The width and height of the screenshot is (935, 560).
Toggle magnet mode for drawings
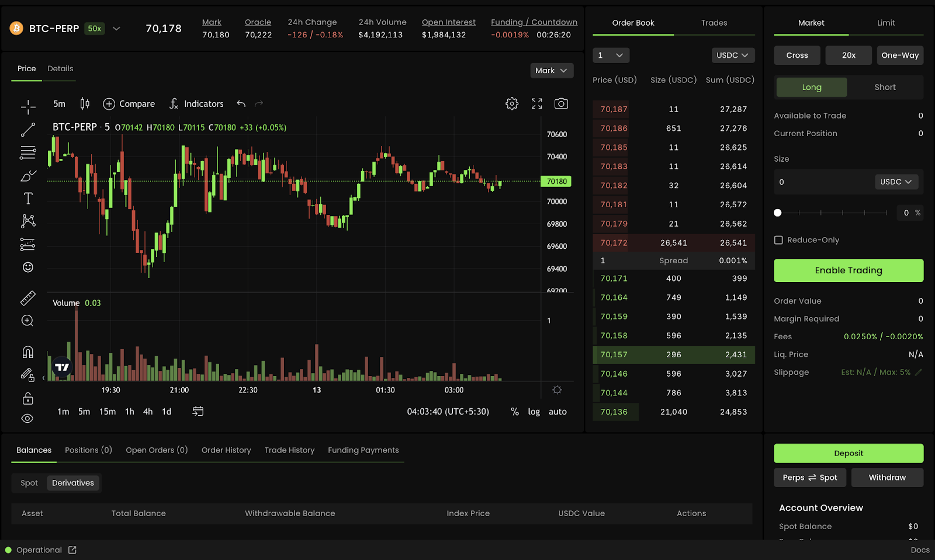[x=28, y=352]
